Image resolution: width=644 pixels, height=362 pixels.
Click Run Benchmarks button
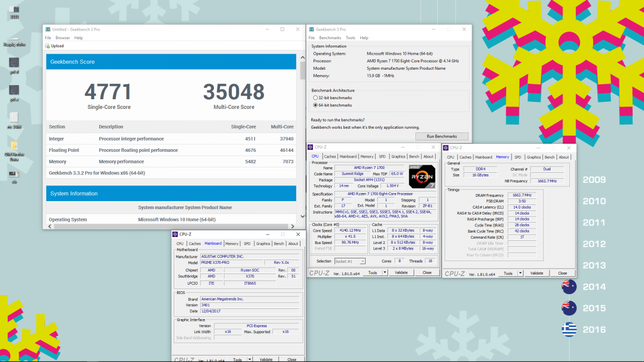coord(442,136)
